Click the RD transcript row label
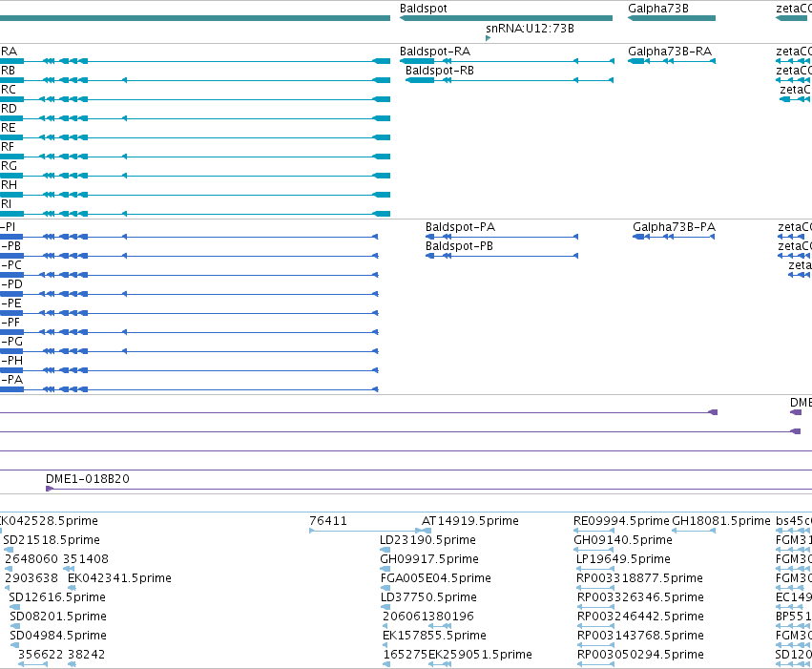812x669 pixels. 9,109
